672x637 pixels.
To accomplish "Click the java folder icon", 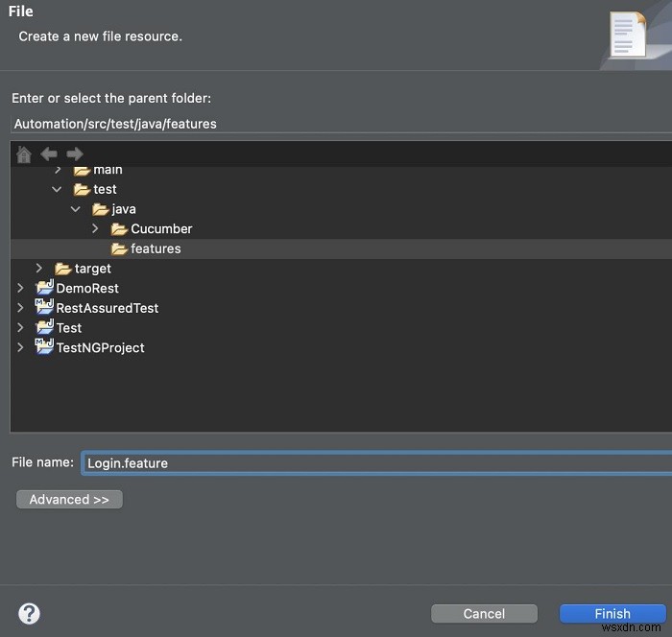I will (x=100, y=209).
